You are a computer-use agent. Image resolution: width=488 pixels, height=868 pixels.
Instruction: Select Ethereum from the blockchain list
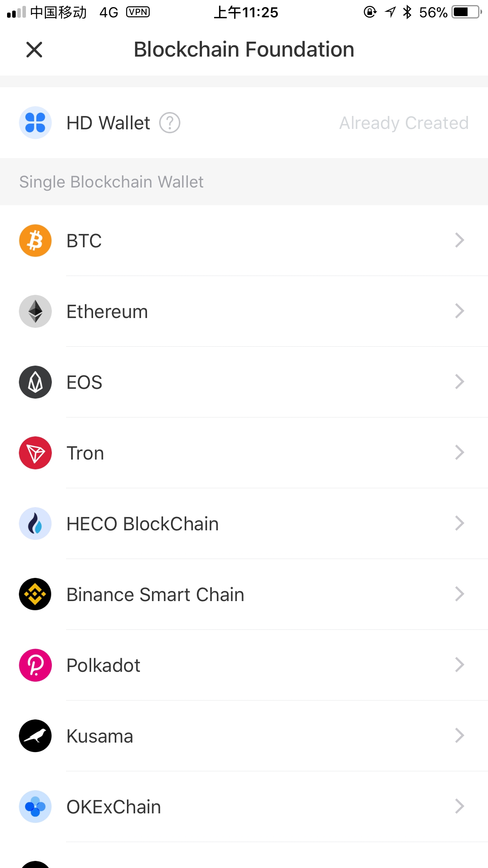(x=107, y=312)
